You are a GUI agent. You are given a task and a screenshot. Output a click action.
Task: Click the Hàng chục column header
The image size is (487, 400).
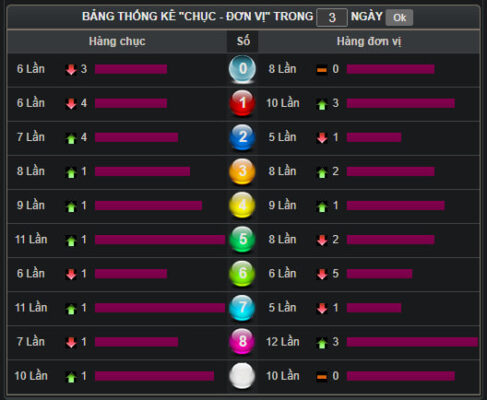pyautogui.click(x=117, y=41)
